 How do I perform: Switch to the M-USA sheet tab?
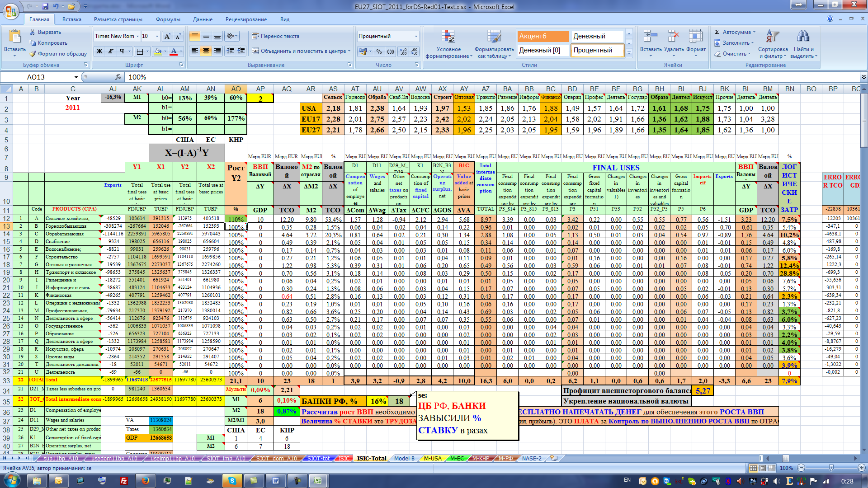(x=432, y=458)
